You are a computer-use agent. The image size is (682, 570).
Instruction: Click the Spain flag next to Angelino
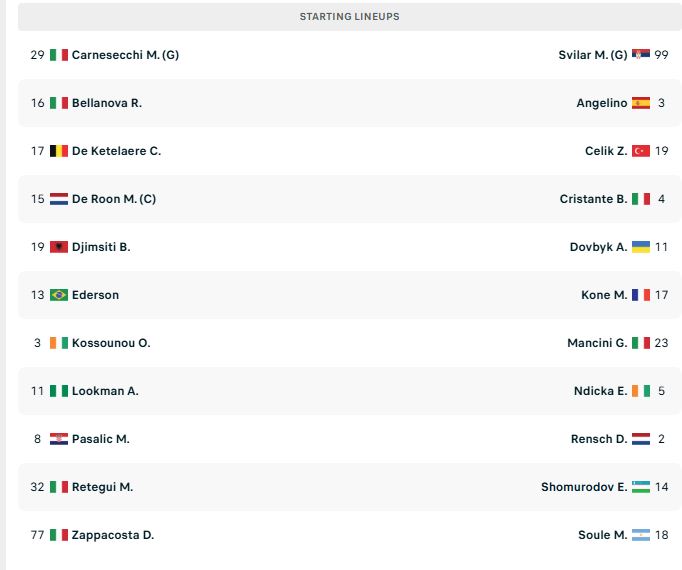click(641, 103)
